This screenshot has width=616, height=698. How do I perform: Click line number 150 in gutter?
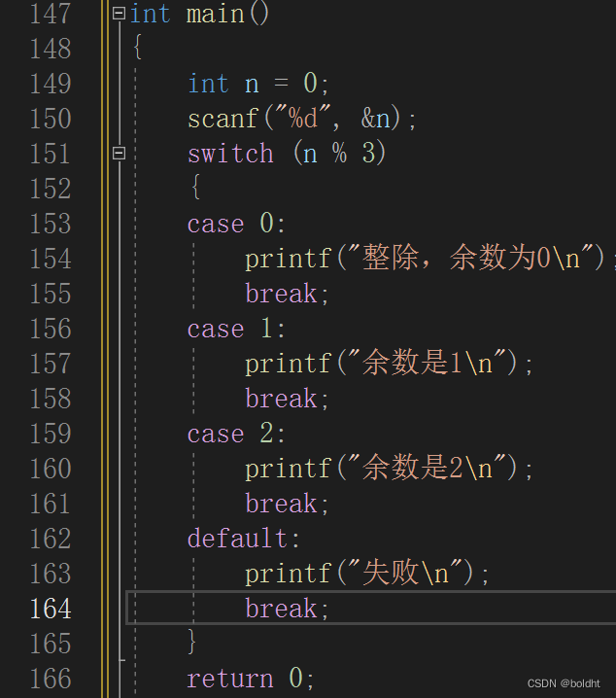[51, 119]
